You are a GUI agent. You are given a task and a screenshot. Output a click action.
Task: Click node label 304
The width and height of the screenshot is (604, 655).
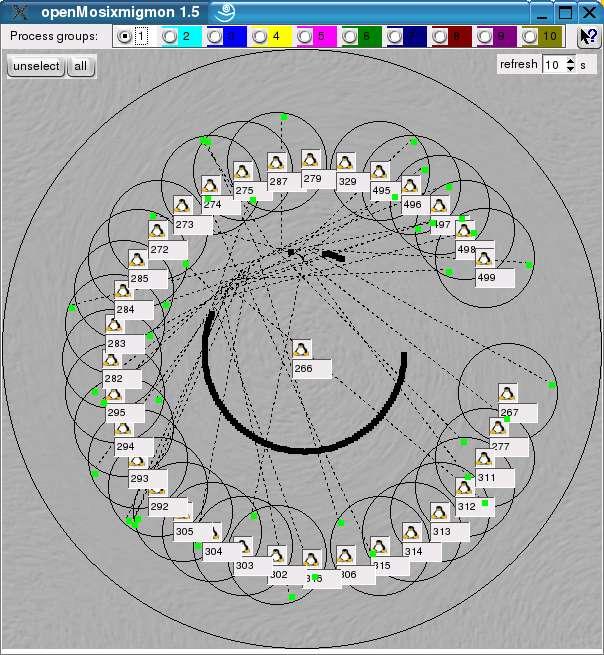(x=222, y=551)
